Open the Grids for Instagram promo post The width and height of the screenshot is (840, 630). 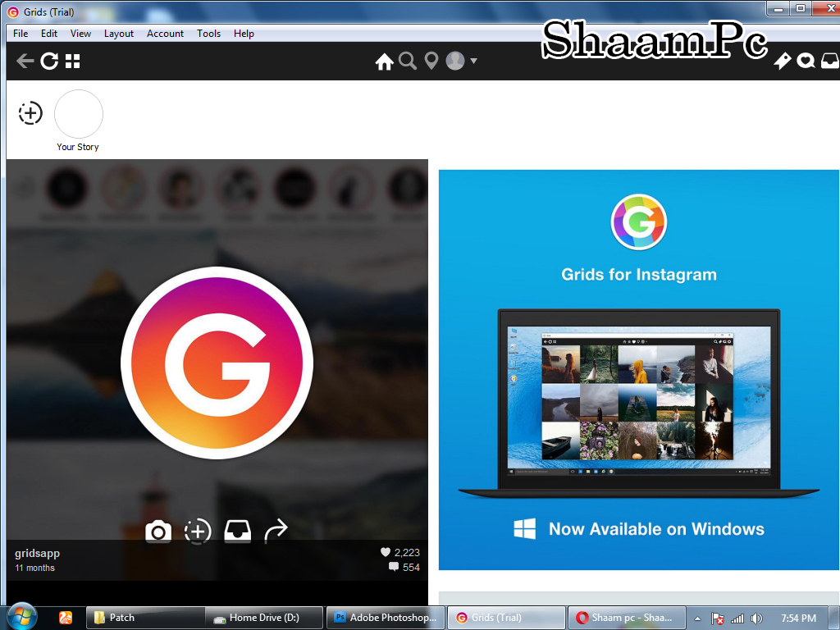click(x=638, y=370)
